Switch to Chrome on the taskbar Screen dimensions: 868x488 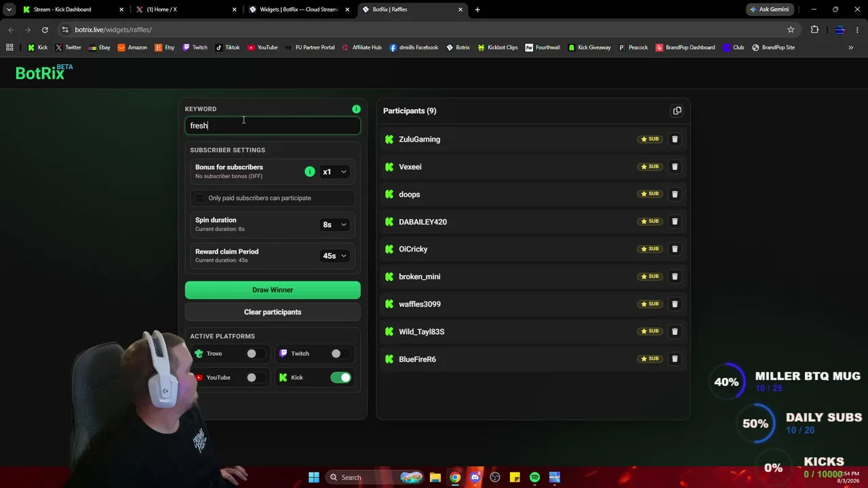[455, 477]
